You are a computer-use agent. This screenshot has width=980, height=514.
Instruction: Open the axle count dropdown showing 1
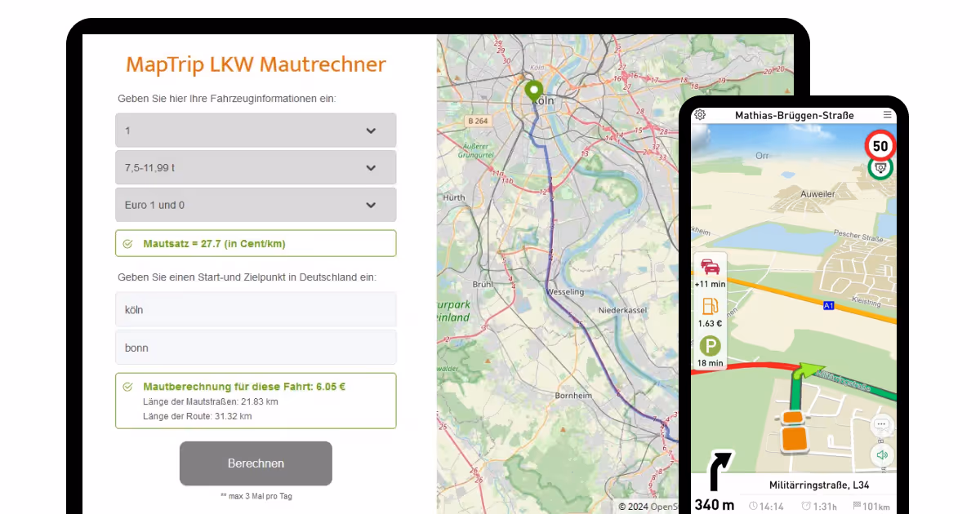256,131
